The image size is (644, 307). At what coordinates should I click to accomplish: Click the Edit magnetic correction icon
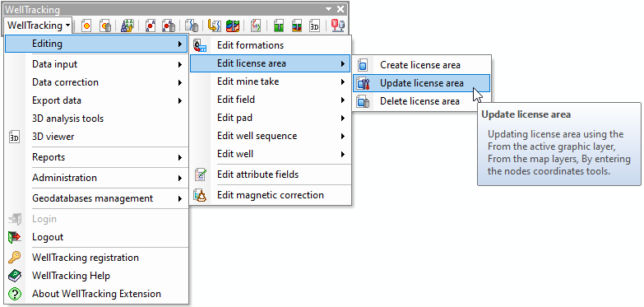200,195
